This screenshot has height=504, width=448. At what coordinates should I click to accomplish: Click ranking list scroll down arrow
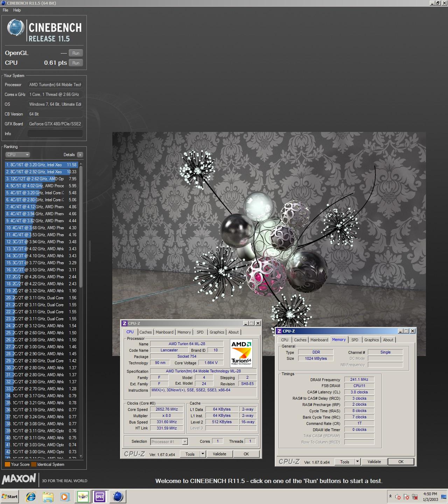[x=81, y=456]
